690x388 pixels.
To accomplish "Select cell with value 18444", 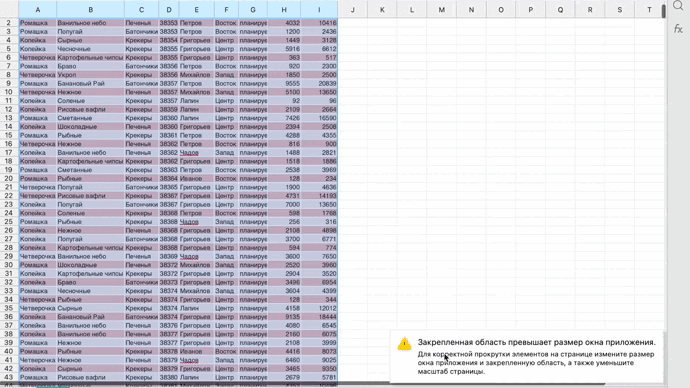I will point(319,317).
